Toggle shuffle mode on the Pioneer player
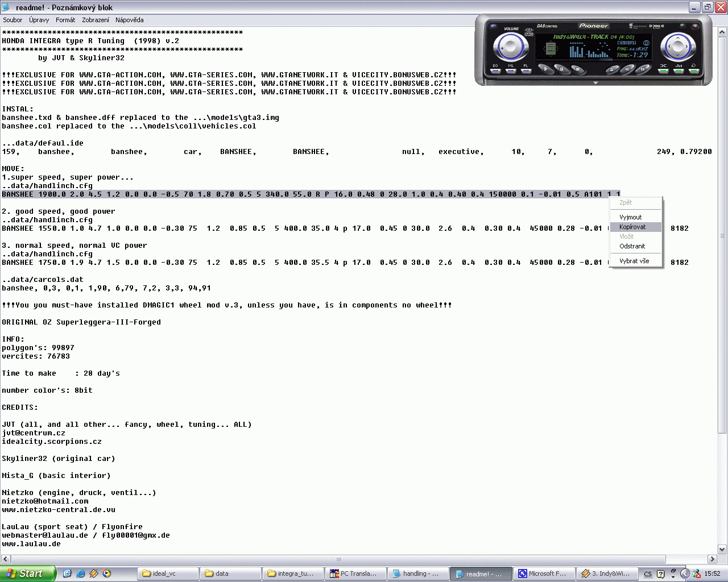Screen dimensions: 728x582 click(x=663, y=70)
